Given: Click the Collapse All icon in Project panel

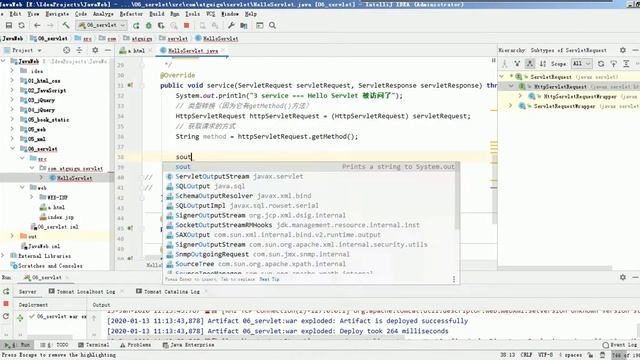Looking at the screenshot, I should click(79, 50).
